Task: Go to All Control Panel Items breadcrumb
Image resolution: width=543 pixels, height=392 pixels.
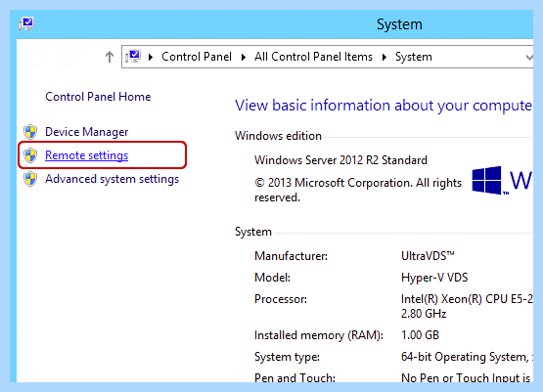Action: (x=313, y=57)
